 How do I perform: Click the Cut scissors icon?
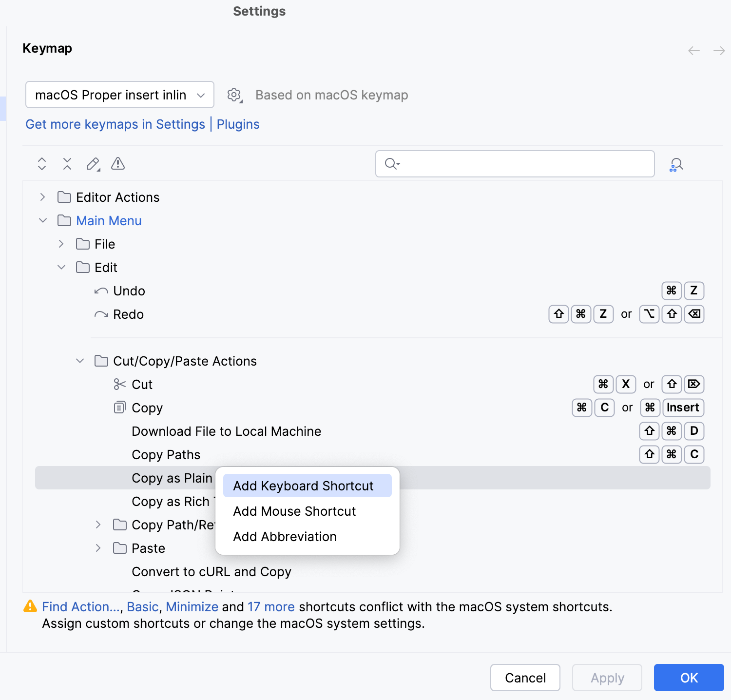(119, 384)
